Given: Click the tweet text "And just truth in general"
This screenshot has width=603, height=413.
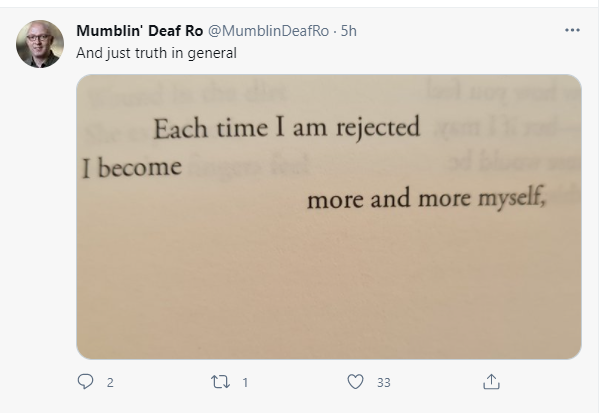Looking at the screenshot, I should (157, 52).
